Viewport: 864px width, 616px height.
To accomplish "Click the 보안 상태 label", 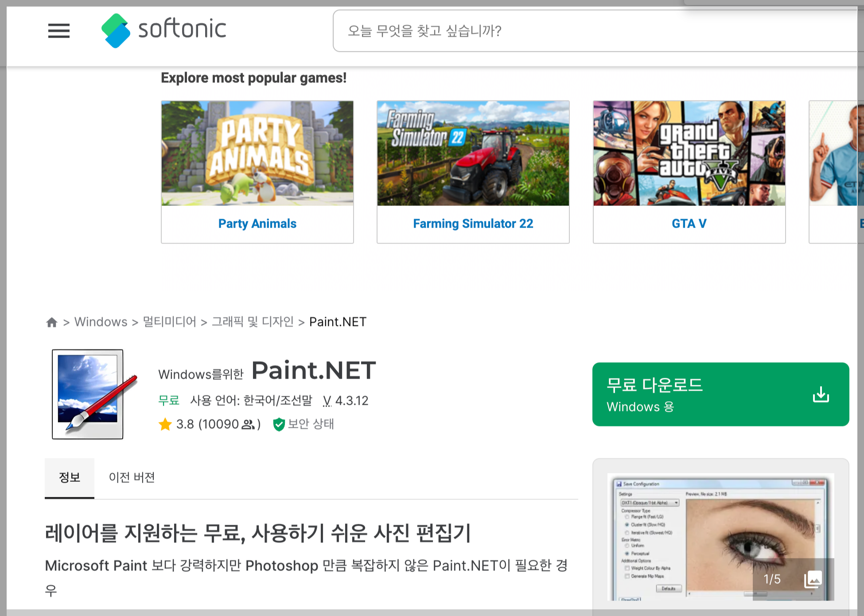I will click(311, 424).
